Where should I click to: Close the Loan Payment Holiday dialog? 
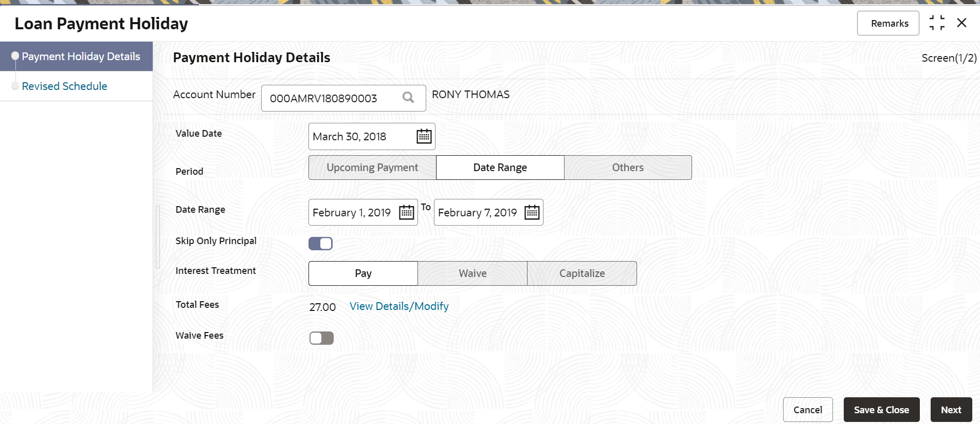[x=961, y=23]
